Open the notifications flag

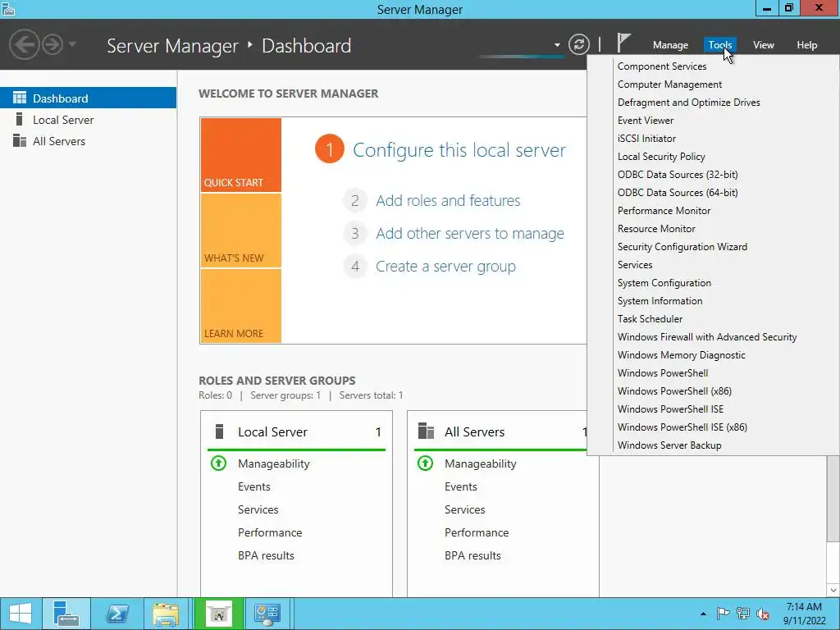pos(623,43)
